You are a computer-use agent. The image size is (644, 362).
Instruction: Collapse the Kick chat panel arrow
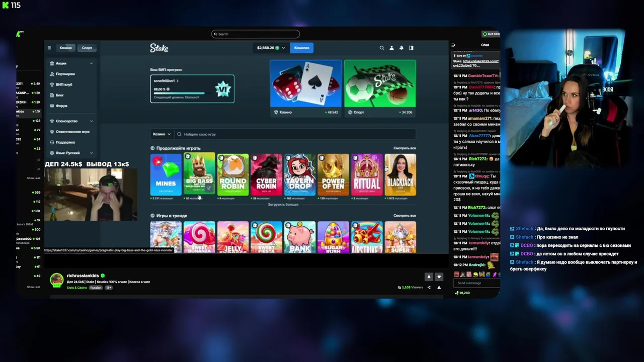[x=453, y=45]
